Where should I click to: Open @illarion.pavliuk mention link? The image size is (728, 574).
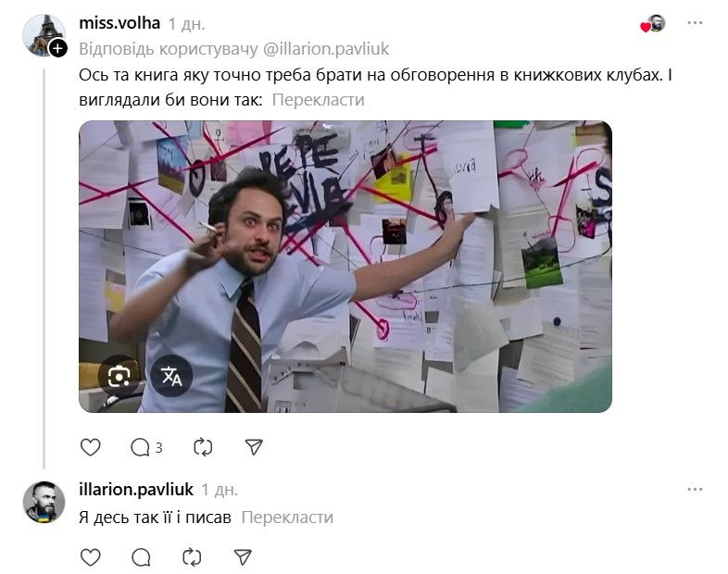click(x=326, y=49)
